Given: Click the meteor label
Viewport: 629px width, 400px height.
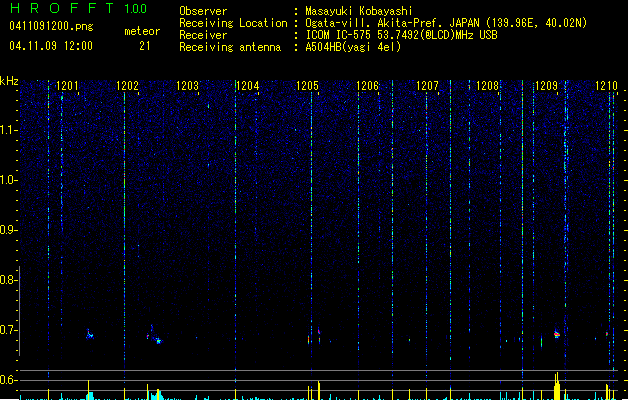Looking at the screenshot, I should point(142,31).
